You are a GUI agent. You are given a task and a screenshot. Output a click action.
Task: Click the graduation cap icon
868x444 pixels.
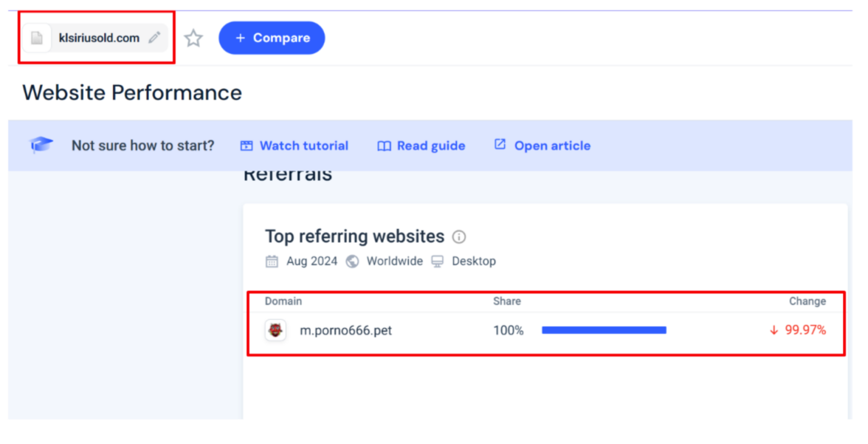(41, 146)
